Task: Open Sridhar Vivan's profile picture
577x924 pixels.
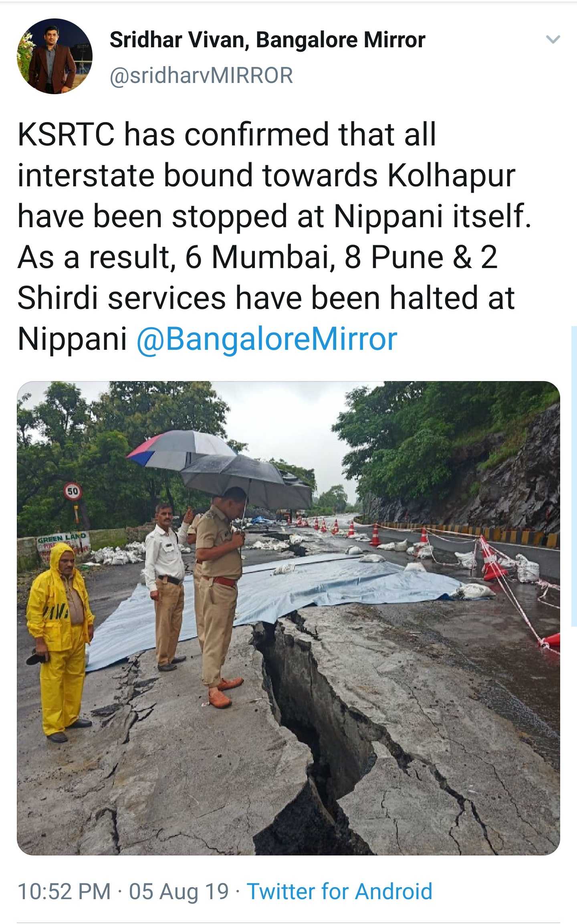Action: point(54,56)
